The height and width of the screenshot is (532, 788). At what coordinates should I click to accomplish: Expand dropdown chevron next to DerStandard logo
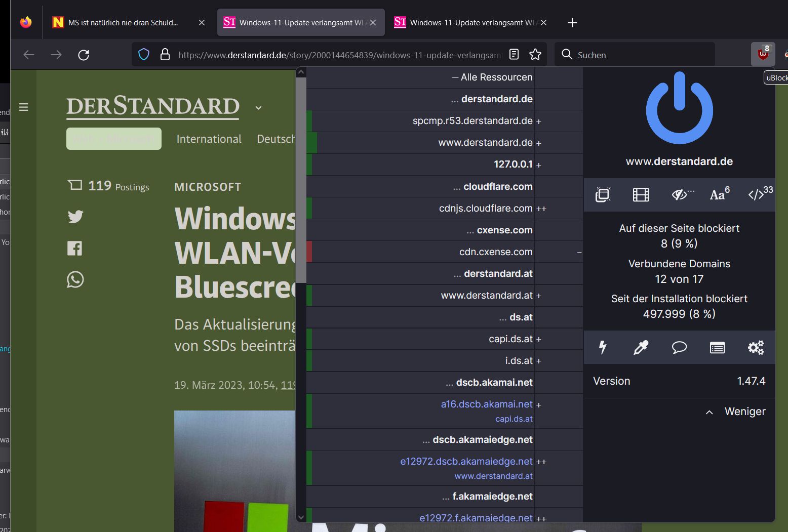tap(259, 108)
